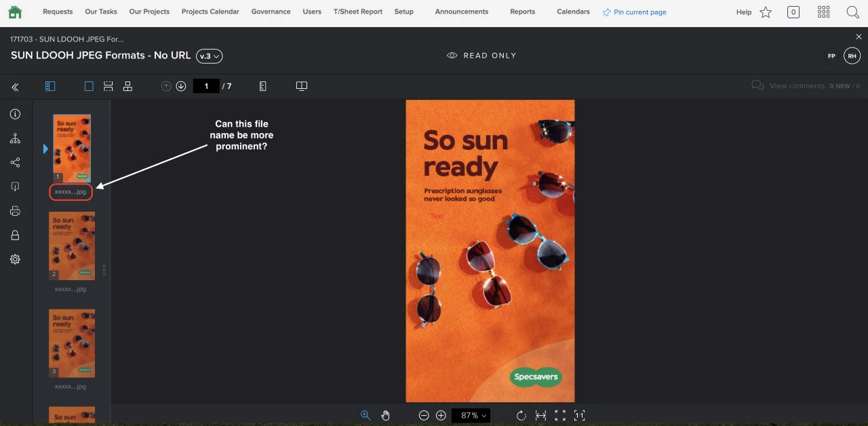Select single page view mode

click(x=89, y=86)
